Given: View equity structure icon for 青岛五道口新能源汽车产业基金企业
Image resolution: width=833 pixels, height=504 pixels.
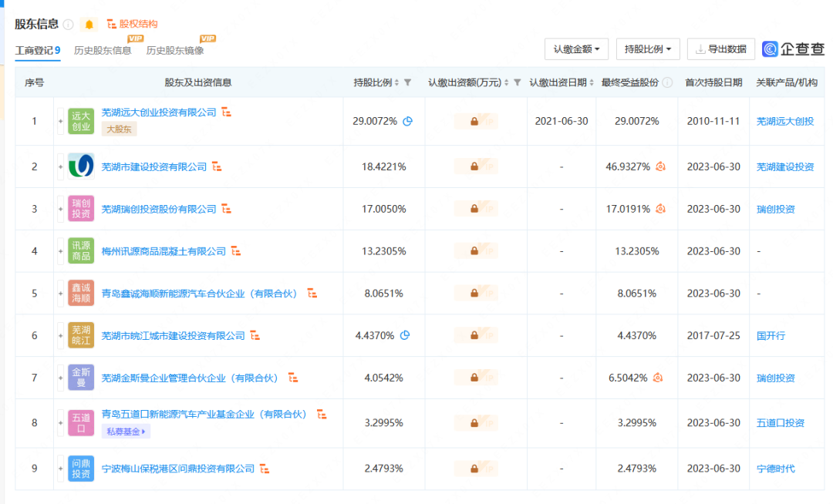Looking at the screenshot, I should (x=322, y=415).
